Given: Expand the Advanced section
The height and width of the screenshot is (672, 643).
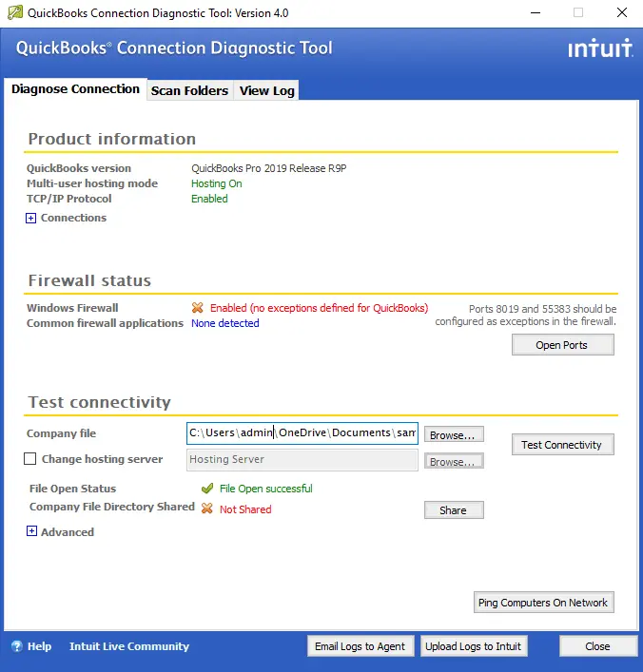Looking at the screenshot, I should [31, 531].
